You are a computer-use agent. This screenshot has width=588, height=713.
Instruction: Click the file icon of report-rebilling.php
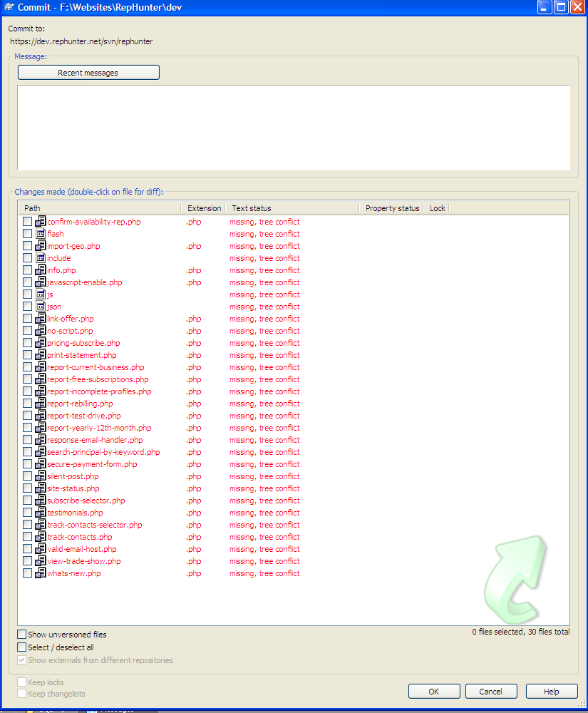(x=41, y=404)
